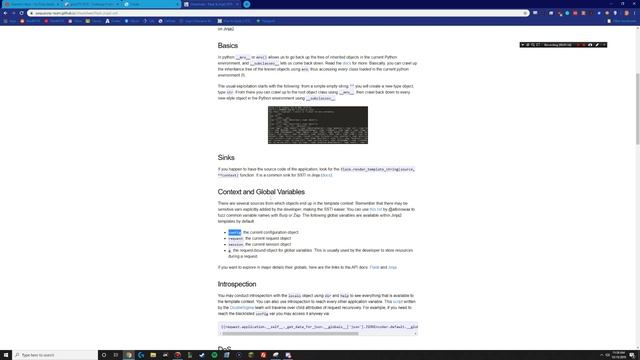Image resolution: width=640 pixels, height=360 pixels.
Task: Open Chrome from the taskbar
Action: point(129,355)
